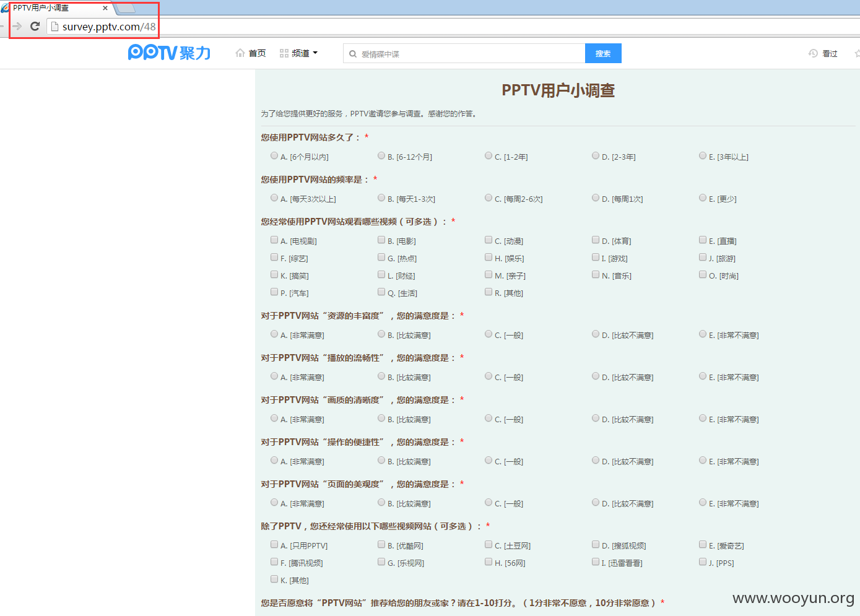Check the E. [爱奇艺] video site
860x616 pixels.
[x=703, y=545]
